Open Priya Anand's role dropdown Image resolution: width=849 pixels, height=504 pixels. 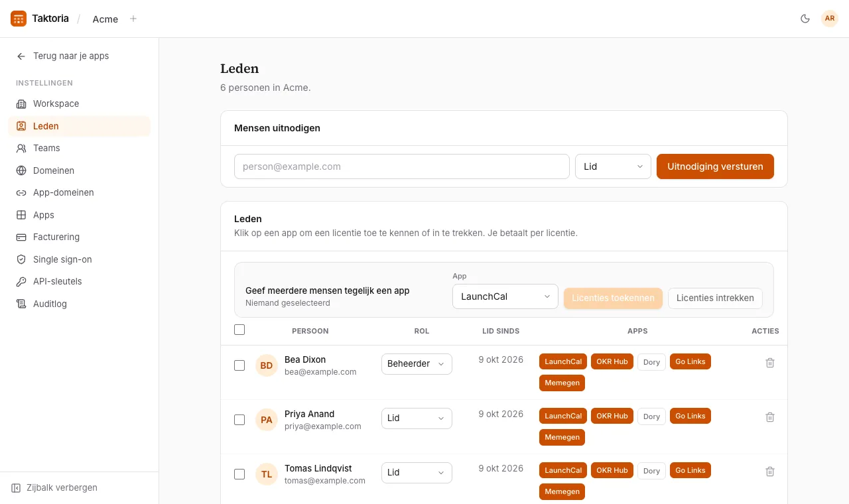(x=417, y=418)
